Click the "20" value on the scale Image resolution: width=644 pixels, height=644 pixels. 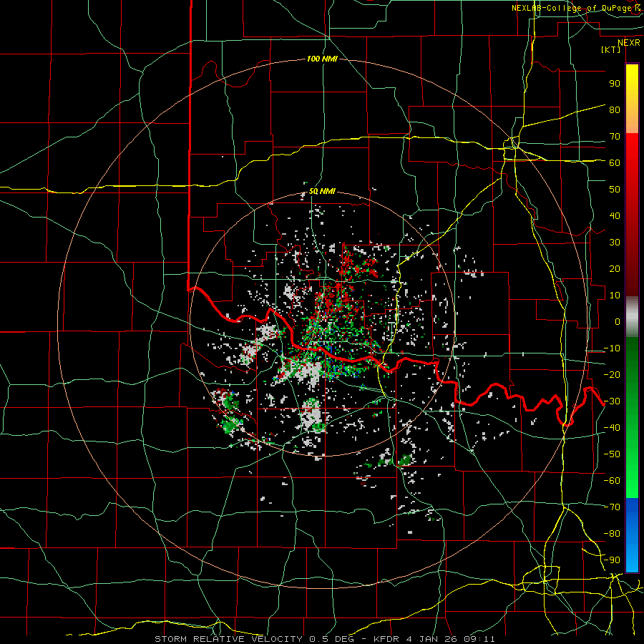click(x=615, y=269)
